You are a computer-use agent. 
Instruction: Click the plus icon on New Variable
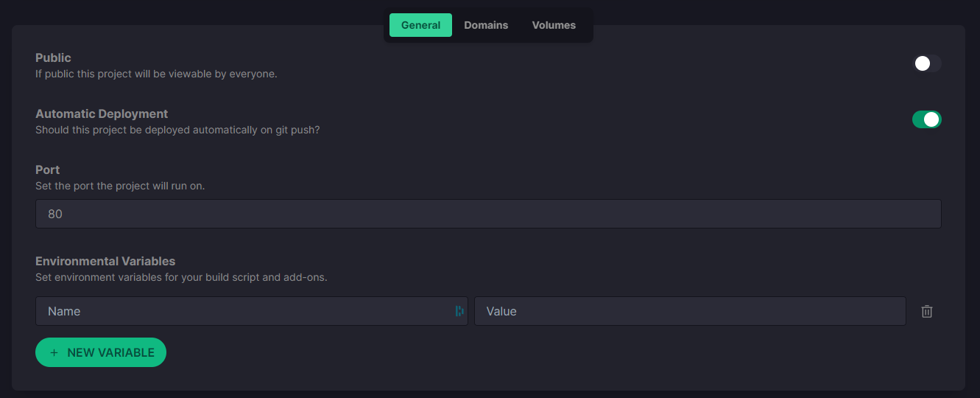point(54,352)
